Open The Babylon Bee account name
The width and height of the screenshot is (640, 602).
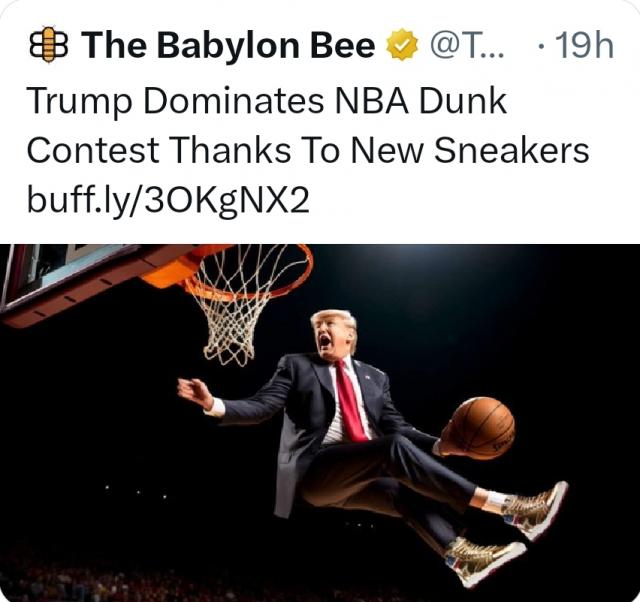(x=228, y=46)
